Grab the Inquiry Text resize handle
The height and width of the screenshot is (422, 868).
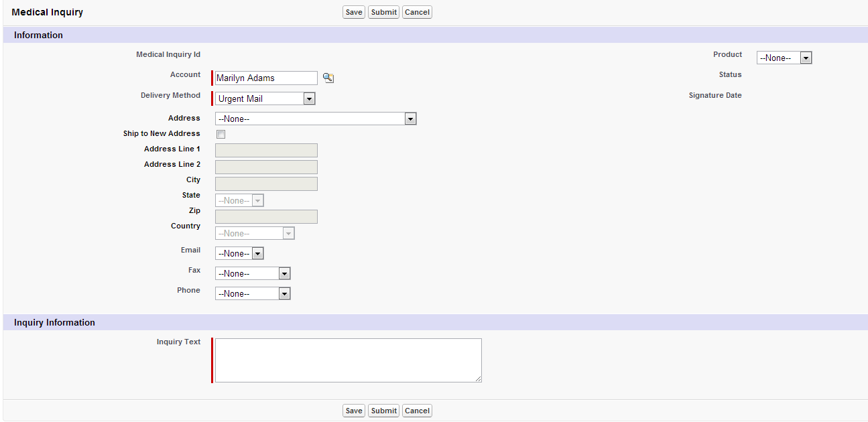pos(479,380)
